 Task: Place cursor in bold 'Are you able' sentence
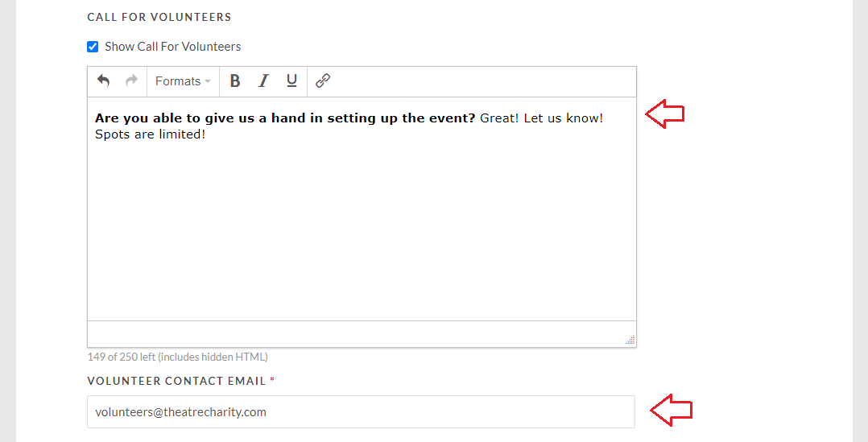pos(285,118)
